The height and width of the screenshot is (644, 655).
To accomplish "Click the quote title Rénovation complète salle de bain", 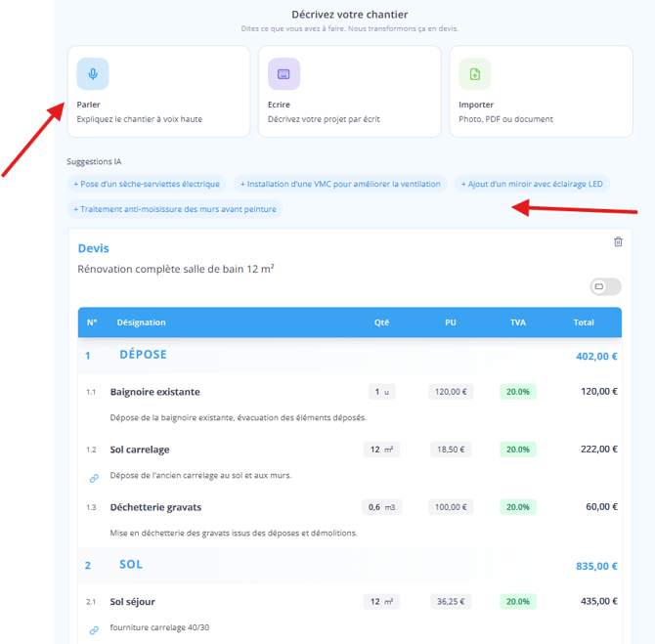I will 175,268.
